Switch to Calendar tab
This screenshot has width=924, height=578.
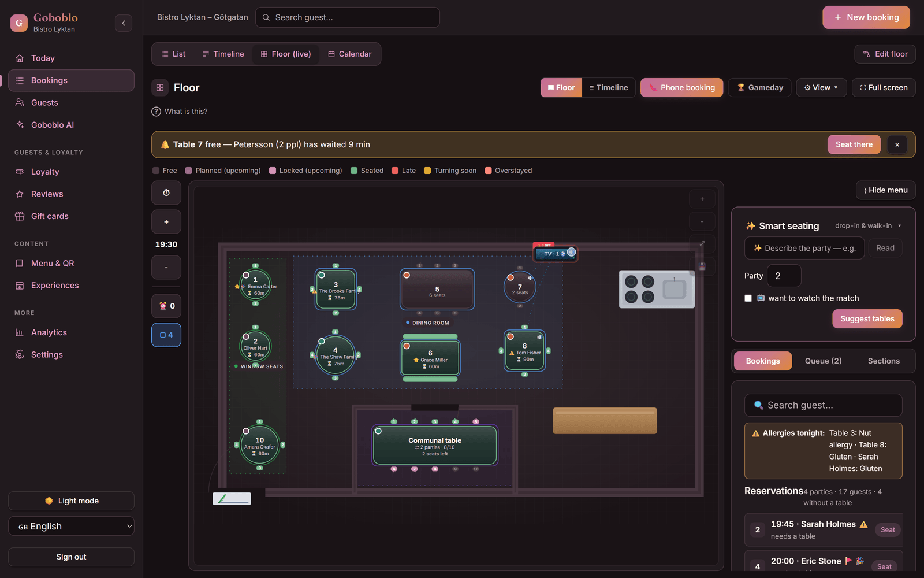click(x=349, y=54)
